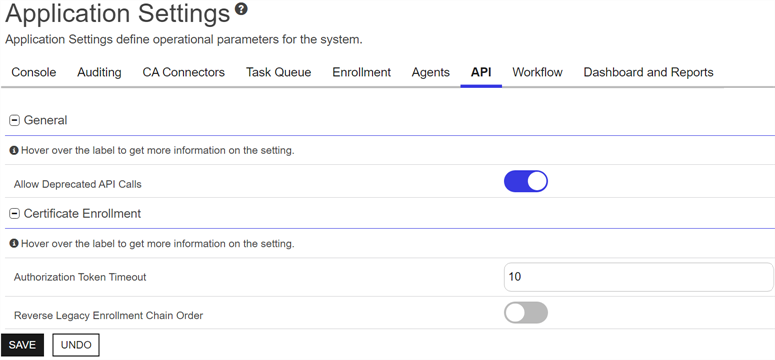Click the Authorization Token Timeout input field
The image size is (775, 360).
point(639,277)
